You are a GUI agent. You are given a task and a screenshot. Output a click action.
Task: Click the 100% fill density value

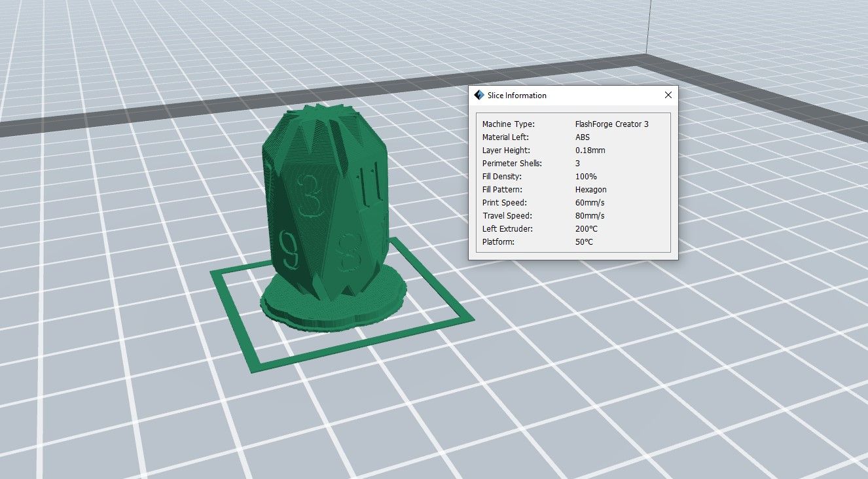(x=586, y=177)
